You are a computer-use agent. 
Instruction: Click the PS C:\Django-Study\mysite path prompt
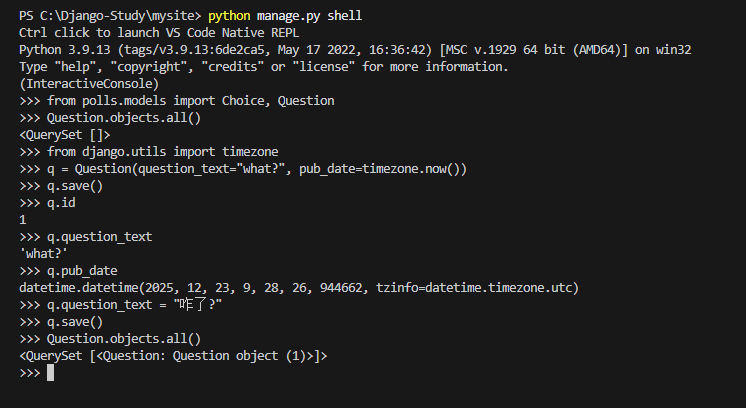[x=108, y=16]
